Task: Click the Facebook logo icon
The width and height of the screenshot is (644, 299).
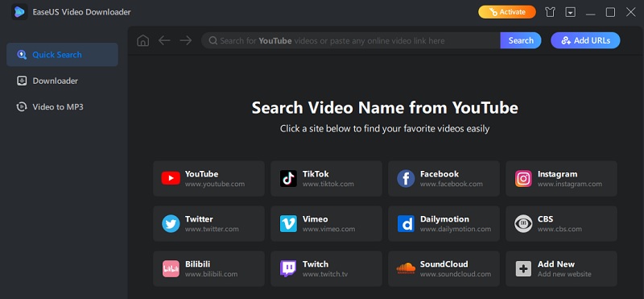Action: (406, 178)
